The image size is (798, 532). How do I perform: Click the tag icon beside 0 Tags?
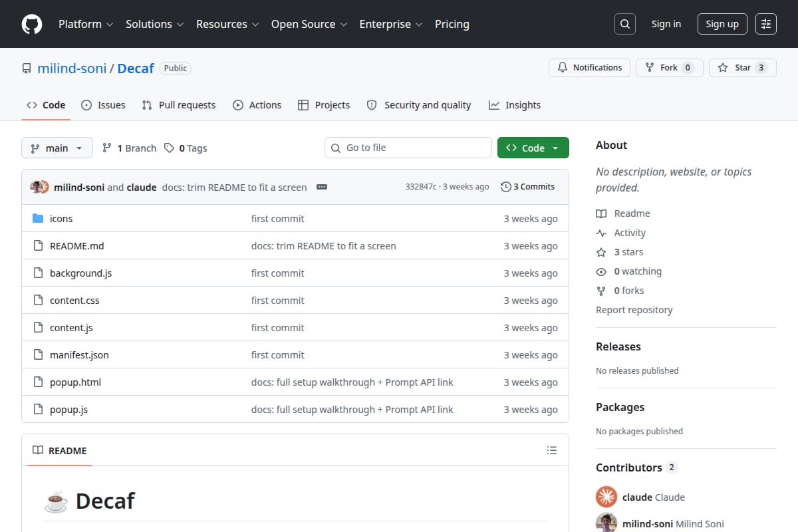[x=170, y=148]
